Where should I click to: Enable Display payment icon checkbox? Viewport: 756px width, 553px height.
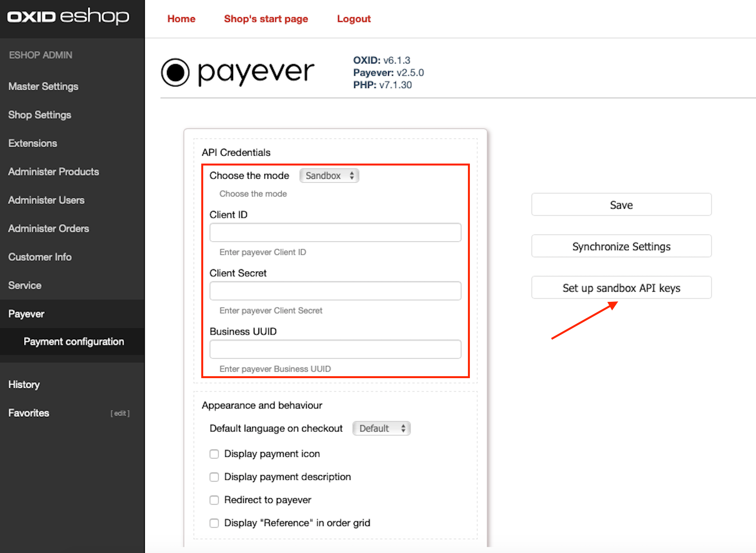[214, 454]
